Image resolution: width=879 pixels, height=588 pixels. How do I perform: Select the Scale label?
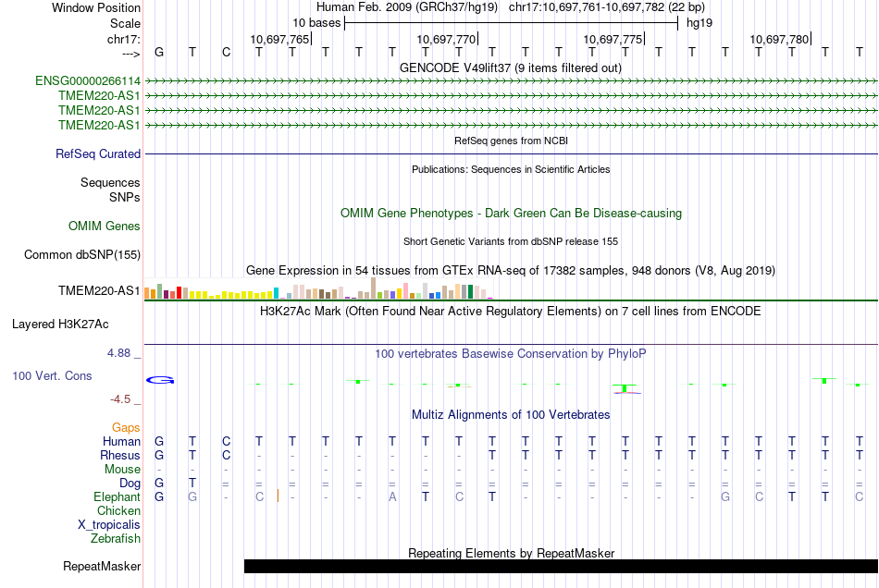click(125, 23)
